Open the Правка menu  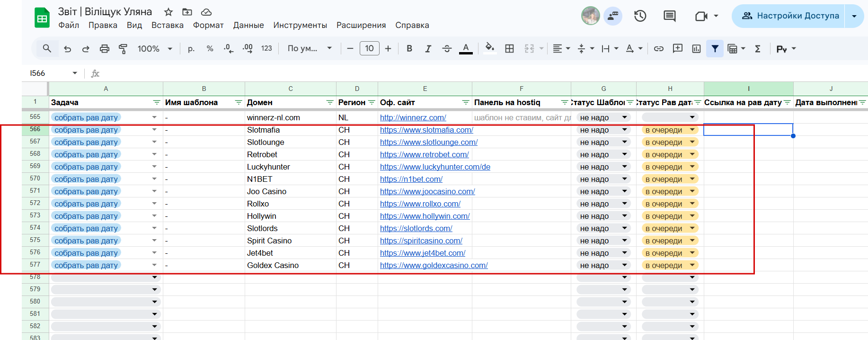pyautogui.click(x=103, y=25)
